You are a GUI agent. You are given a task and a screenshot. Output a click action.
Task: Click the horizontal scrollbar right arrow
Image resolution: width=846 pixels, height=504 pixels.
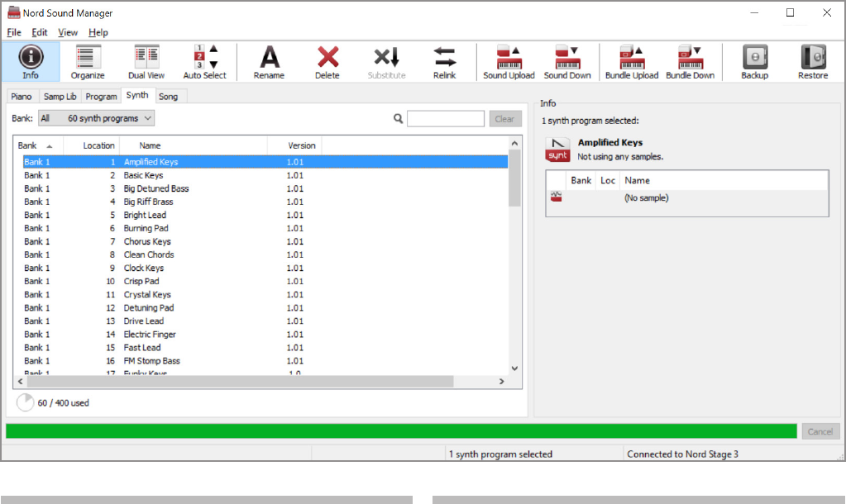pyautogui.click(x=502, y=381)
